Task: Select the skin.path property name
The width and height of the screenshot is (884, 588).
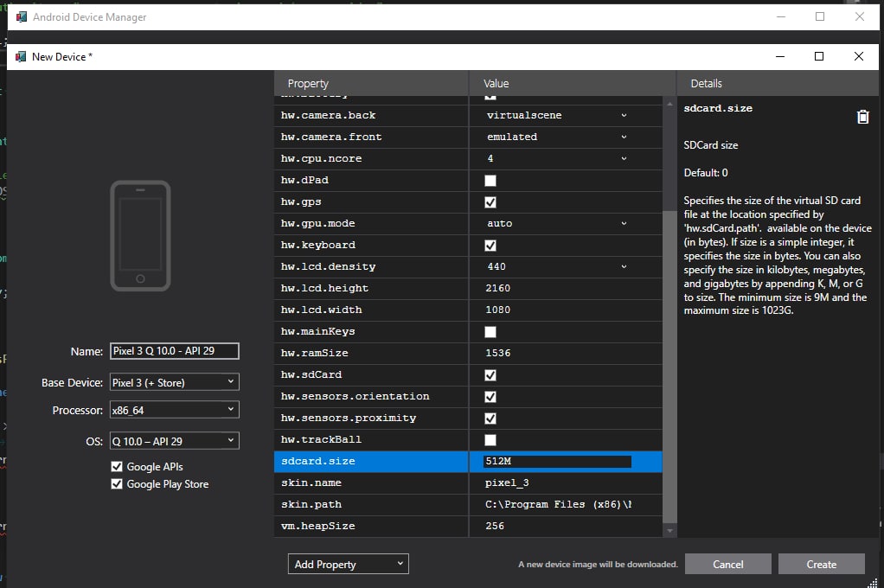Action: pyautogui.click(x=311, y=505)
